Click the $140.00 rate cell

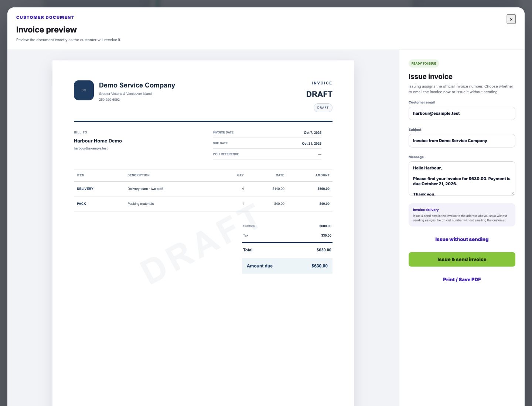[x=278, y=189]
